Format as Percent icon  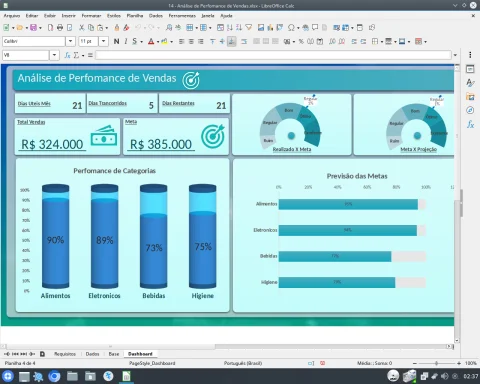pos(301,41)
